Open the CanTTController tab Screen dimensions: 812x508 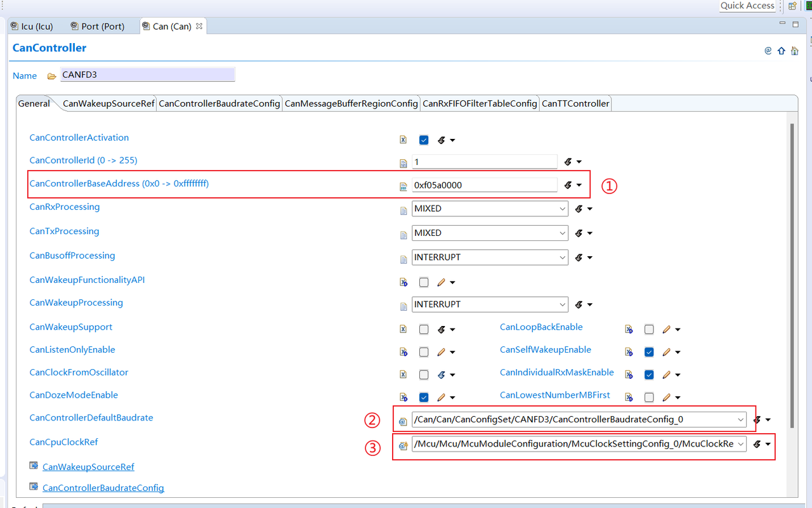coord(575,103)
